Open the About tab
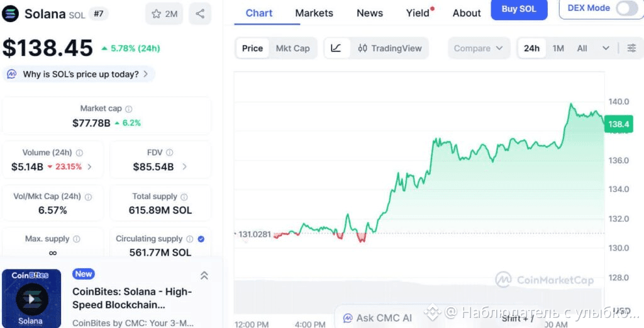 (467, 13)
